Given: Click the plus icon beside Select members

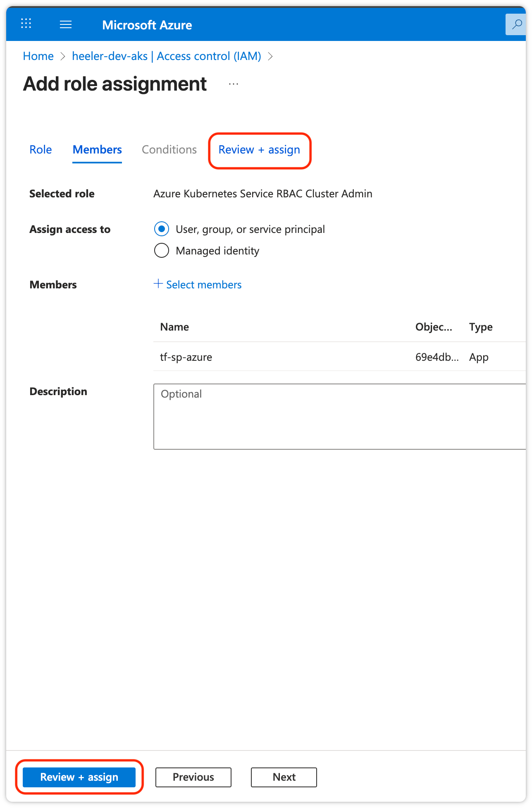Looking at the screenshot, I should click(158, 284).
